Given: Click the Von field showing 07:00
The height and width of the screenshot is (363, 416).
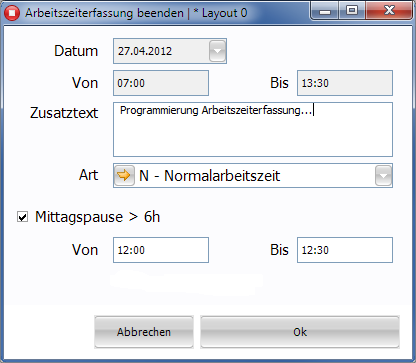Looking at the screenshot, I should [161, 83].
